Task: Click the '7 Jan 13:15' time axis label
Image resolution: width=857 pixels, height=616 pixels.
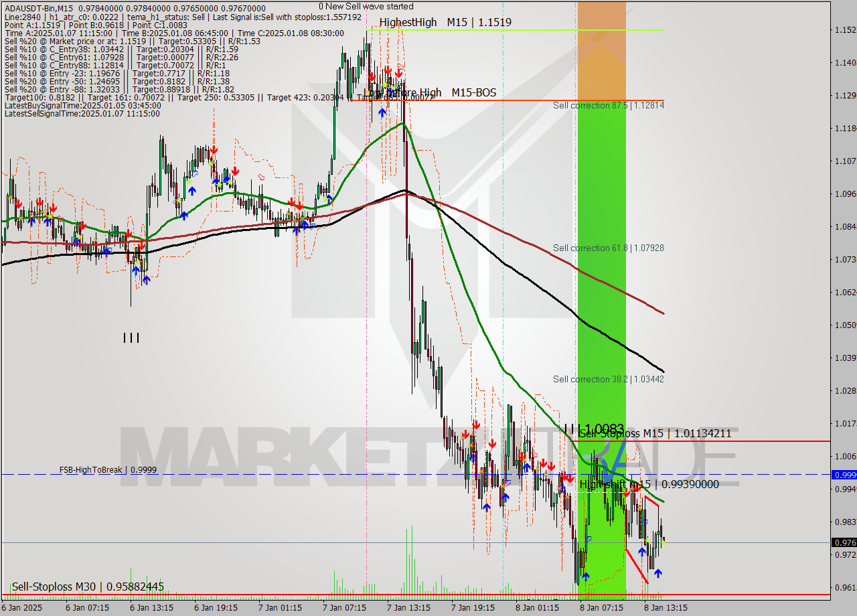Action: point(408,608)
